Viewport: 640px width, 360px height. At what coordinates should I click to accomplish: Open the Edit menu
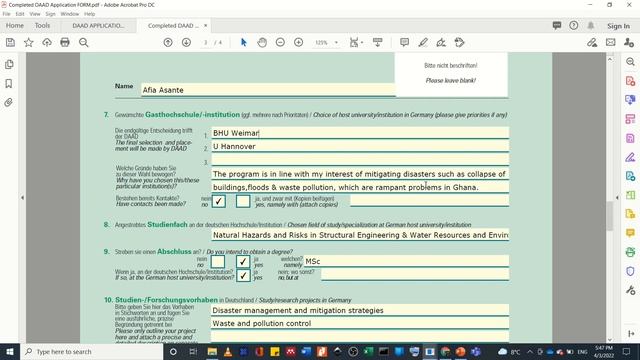click(20, 14)
